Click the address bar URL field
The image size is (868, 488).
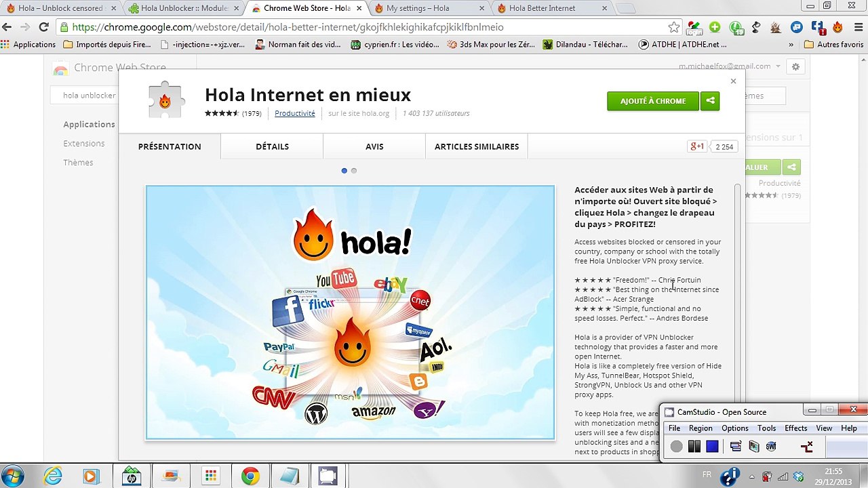366,27
